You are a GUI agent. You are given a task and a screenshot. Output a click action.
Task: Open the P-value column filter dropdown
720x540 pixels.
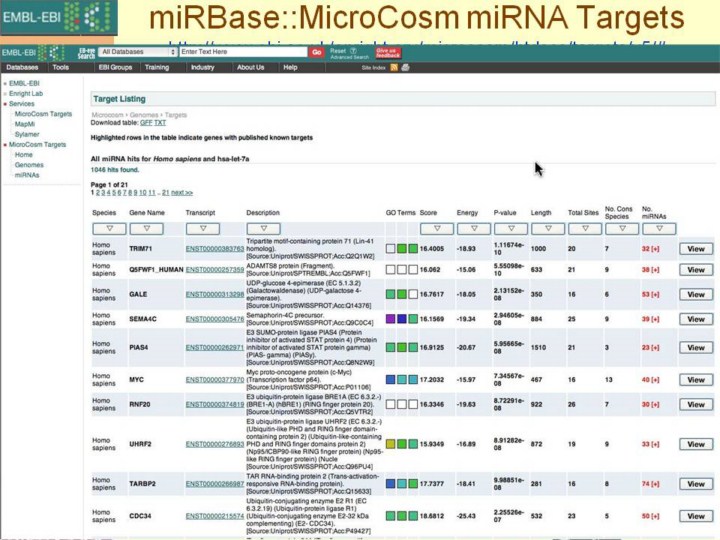click(x=509, y=228)
